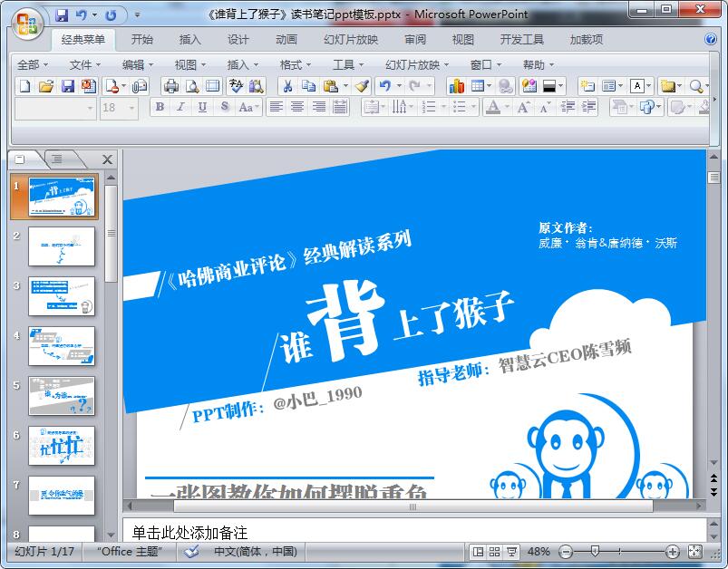
Task: Toggle Underline formatting
Action: (x=202, y=107)
